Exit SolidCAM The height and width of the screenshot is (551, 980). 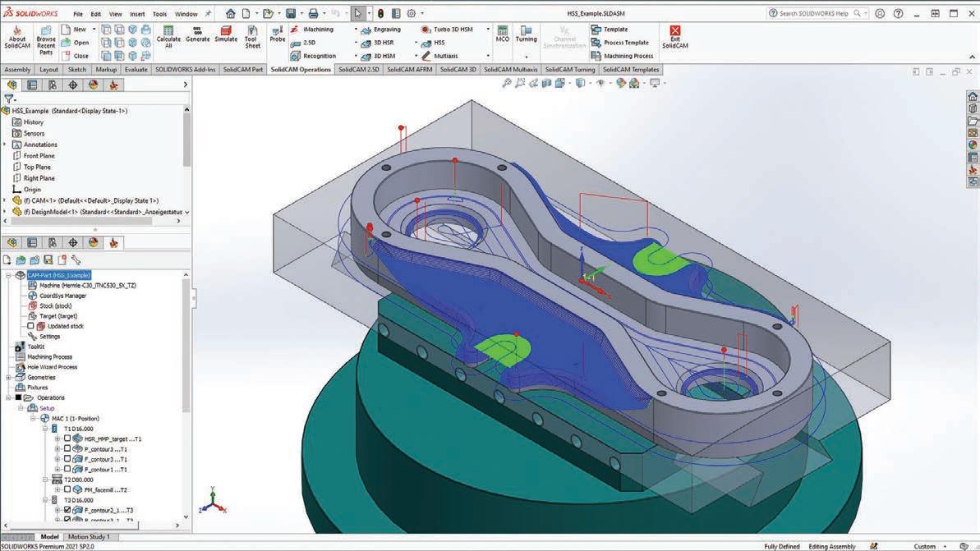click(x=675, y=37)
